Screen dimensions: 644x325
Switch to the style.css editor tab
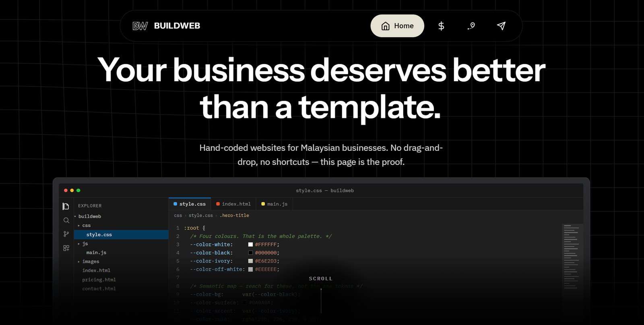click(x=190, y=204)
